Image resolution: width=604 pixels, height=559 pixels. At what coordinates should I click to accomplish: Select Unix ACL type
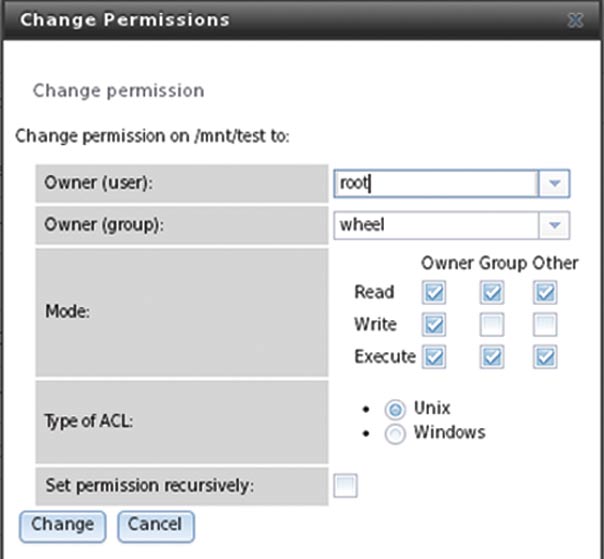395,410
